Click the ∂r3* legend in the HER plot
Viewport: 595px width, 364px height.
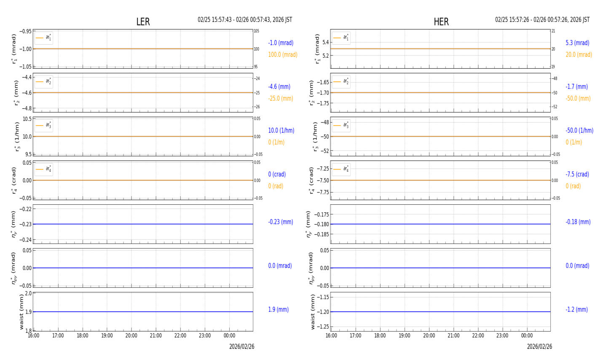[x=341, y=126]
